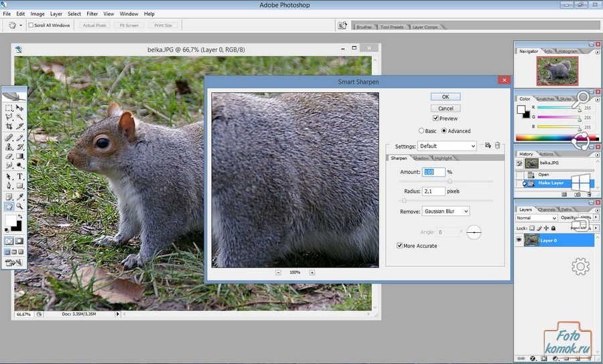Confirm Smart Sharpen with OK

click(x=446, y=97)
